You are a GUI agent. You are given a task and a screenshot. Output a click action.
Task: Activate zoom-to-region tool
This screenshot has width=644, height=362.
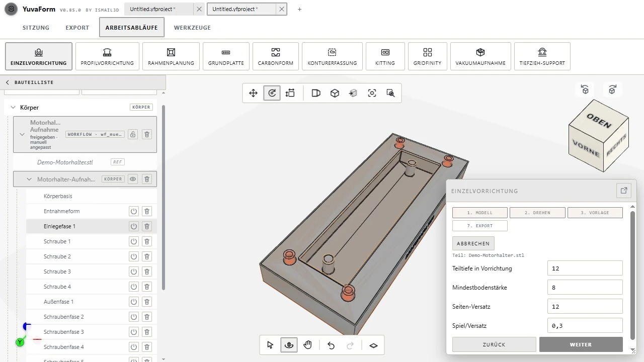click(x=390, y=93)
